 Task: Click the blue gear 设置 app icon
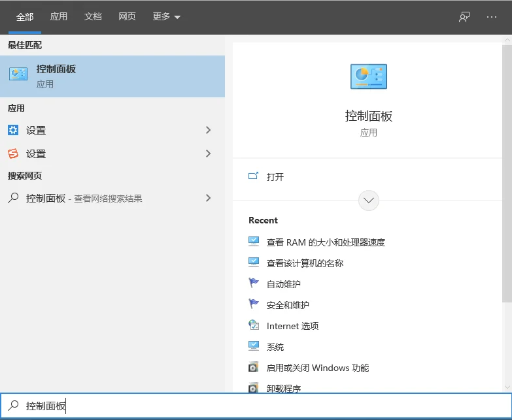click(x=13, y=130)
